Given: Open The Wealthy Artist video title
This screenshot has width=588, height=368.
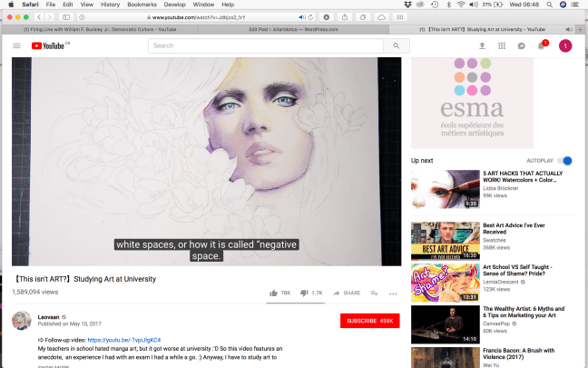Looking at the screenshot, I should coord(524,312).
